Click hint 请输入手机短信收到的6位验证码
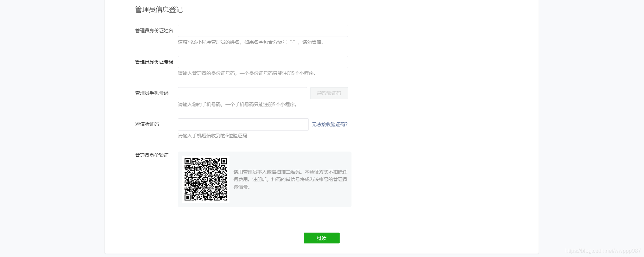 [x=213, y=136]
